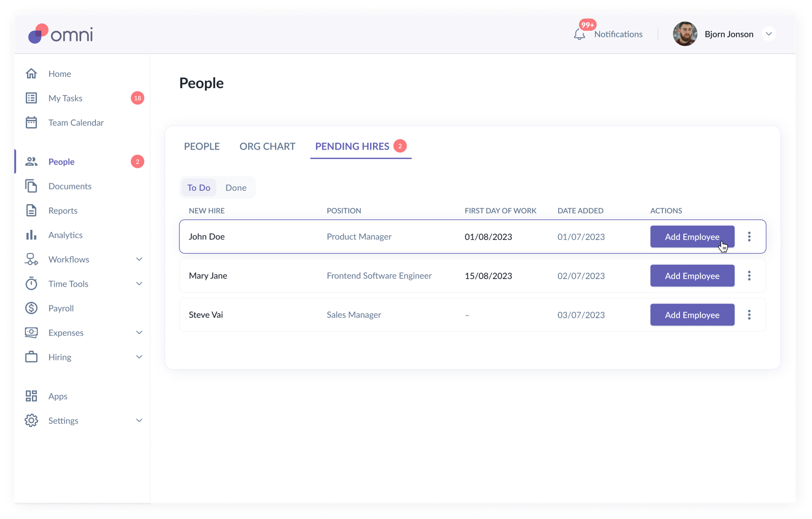Image resolution: width=812 pixels, height=519 pixels.
Task: Click Add Employee for Steve Vai
Action: click(692, 315)
